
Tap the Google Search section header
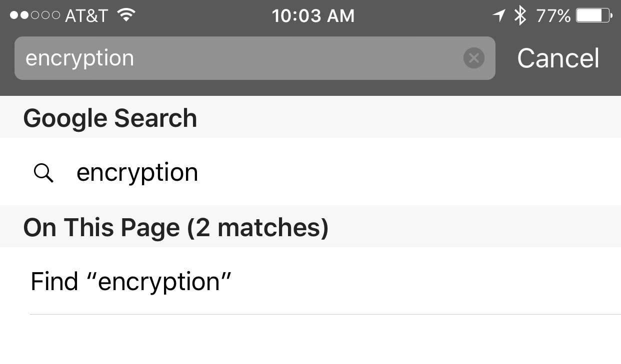pyautogui.click(x=110, y=118)
